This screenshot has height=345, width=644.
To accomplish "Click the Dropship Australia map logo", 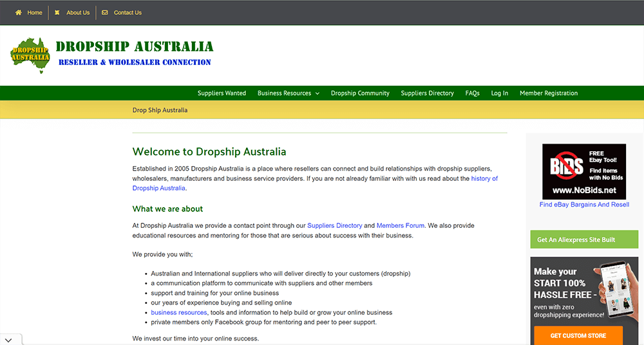I will point(30,56).
